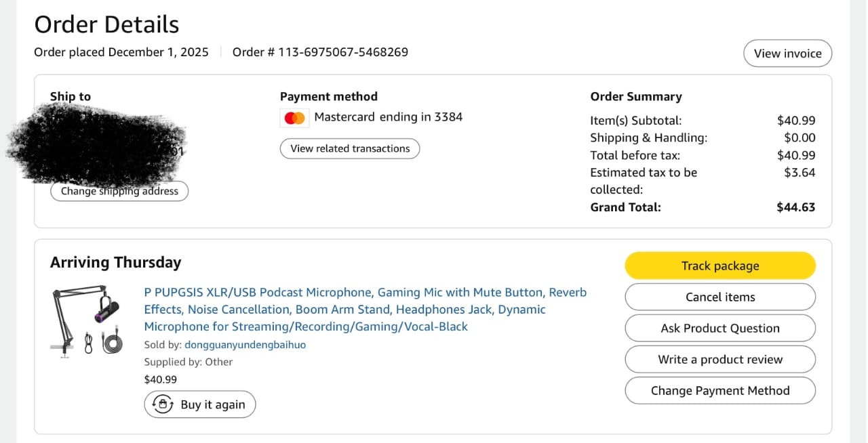The image size is (868, 443).
Task: Click the Estimated tax $3.64 value
Action: [800, 172]
